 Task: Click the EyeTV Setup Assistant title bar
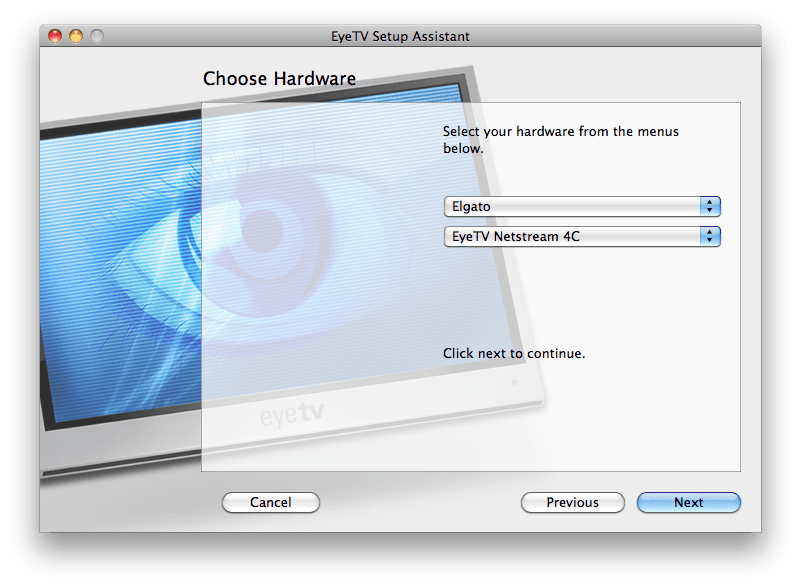[x=400, y=36]
